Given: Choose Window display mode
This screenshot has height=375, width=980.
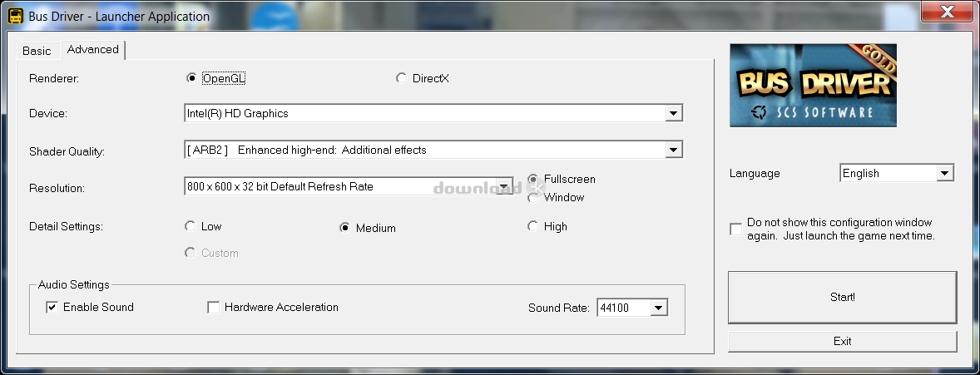Looking at the screenshot, I should 533,197.
